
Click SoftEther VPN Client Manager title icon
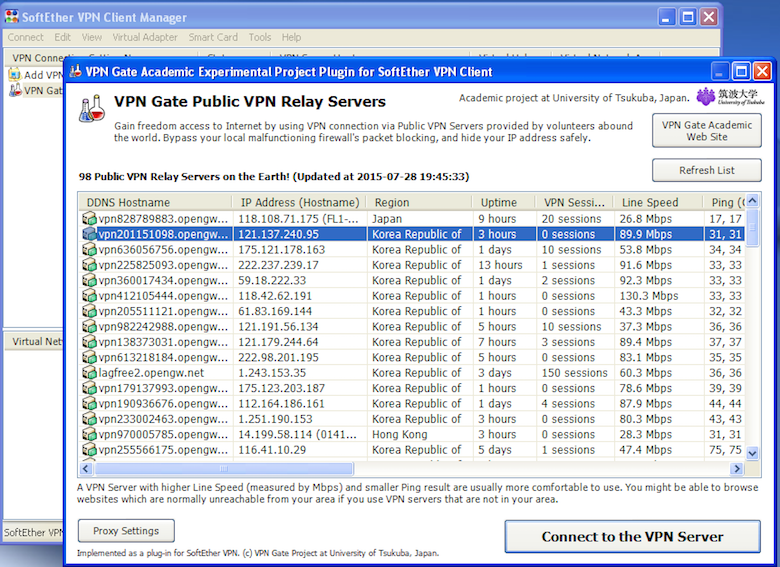[x=11, y=17]
